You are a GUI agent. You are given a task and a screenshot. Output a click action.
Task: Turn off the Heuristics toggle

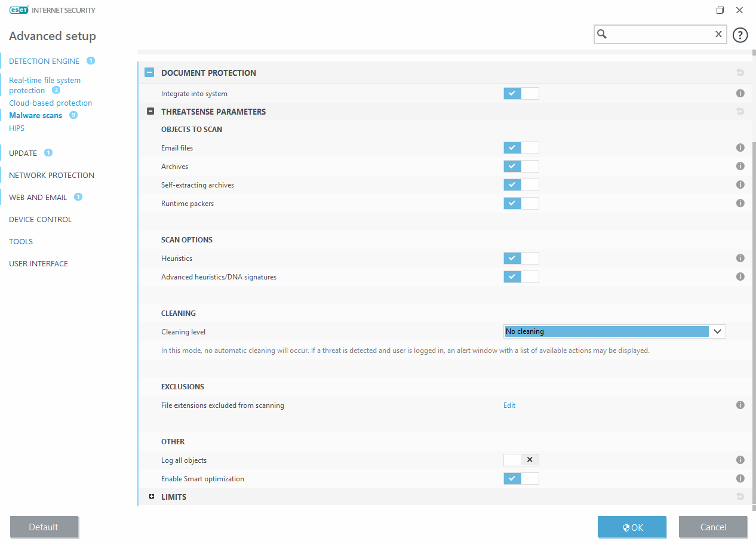tap(521, 258)
